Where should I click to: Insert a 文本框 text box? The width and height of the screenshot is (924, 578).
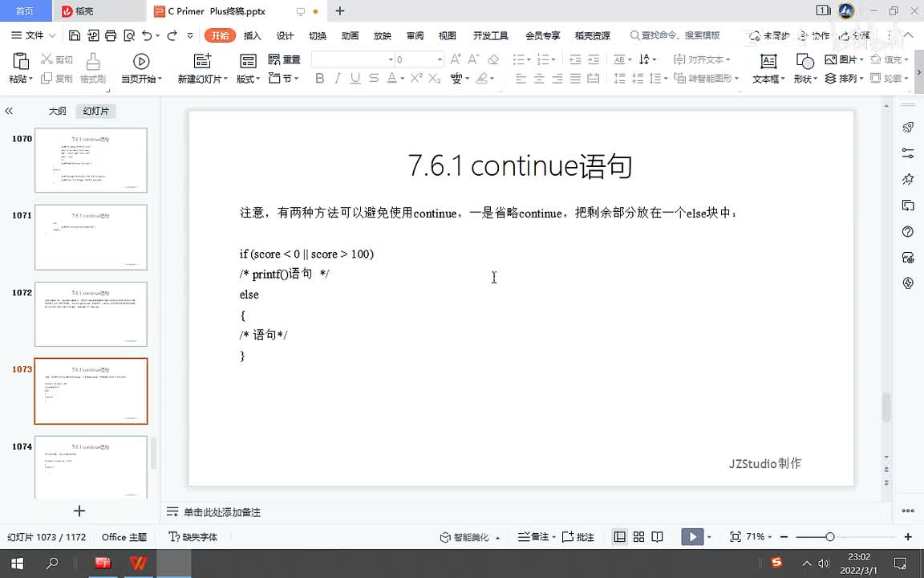(x=768, y=67)
